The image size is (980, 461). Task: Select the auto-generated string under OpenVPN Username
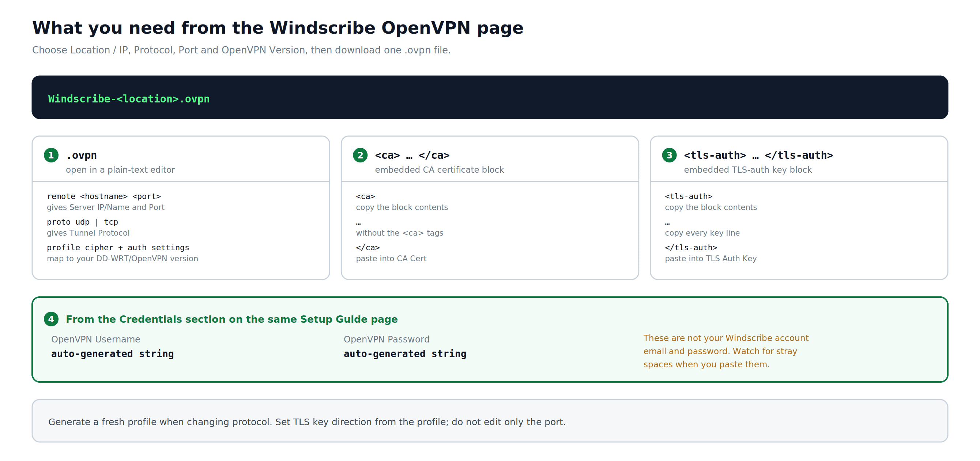tap(112, 354)
